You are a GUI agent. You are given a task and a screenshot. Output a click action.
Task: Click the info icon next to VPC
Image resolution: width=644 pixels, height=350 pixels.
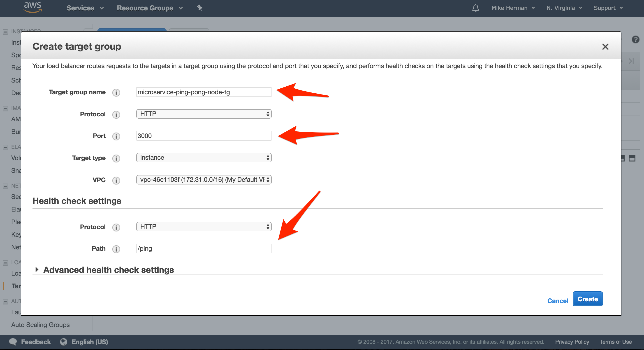click(x=116, y=180)
